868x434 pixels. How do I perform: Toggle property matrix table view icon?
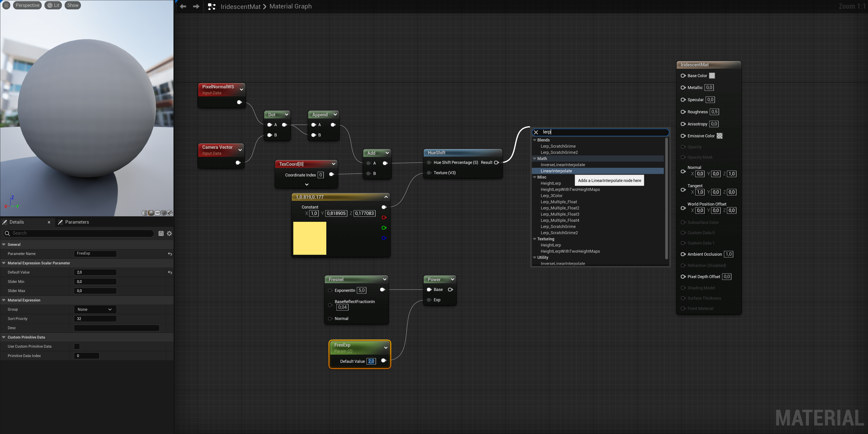point(161,233)
